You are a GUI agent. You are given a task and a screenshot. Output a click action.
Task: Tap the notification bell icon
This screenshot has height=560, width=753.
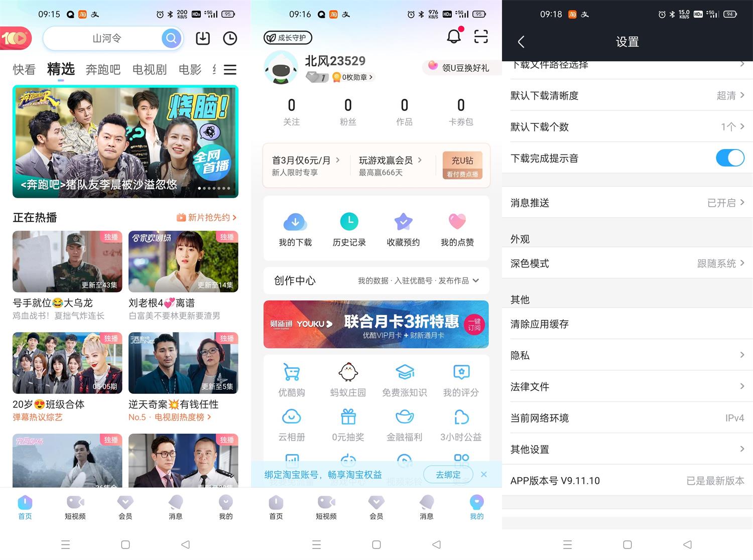tap(454, 36)
